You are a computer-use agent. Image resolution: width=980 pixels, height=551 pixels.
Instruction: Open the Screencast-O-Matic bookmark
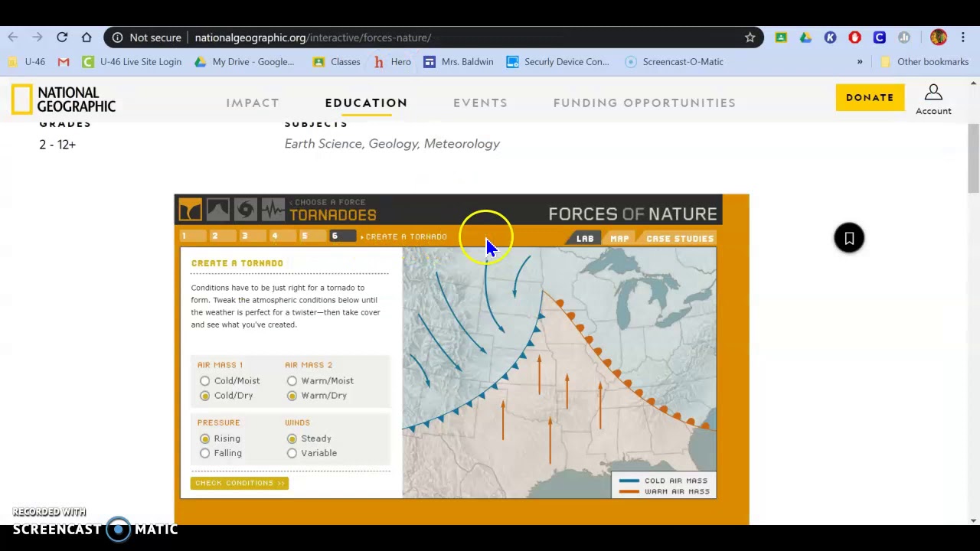(675, 62)
